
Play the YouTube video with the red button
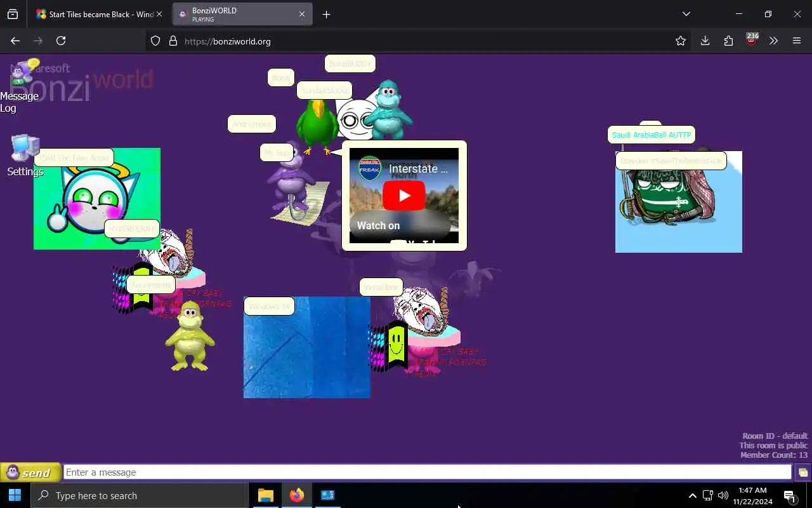(404, 196)
